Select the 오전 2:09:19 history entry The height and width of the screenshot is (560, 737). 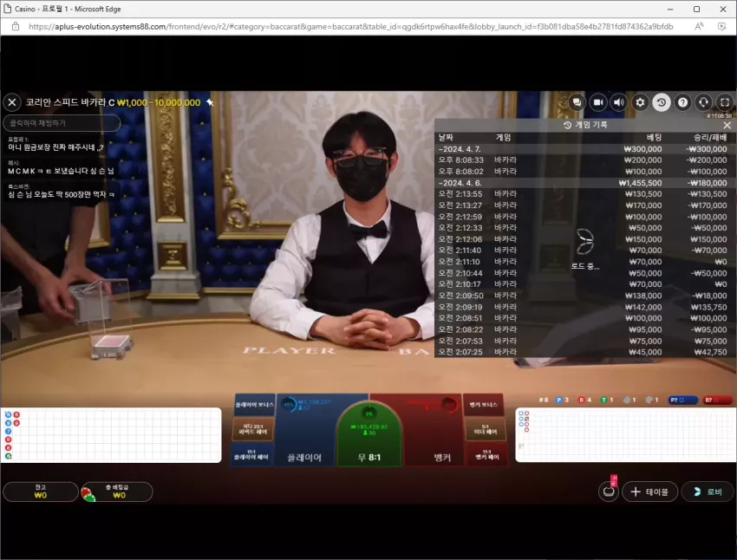[585, 307]
